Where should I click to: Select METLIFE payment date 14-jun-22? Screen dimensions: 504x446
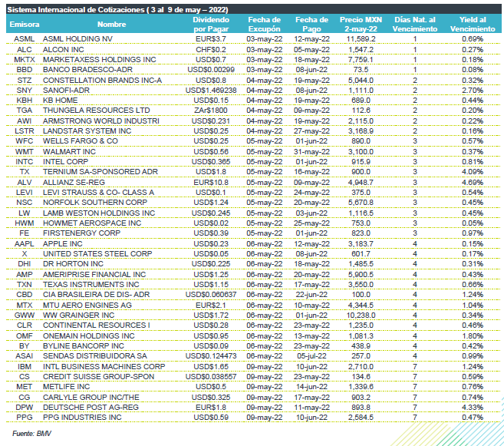[x=311, y=387]
